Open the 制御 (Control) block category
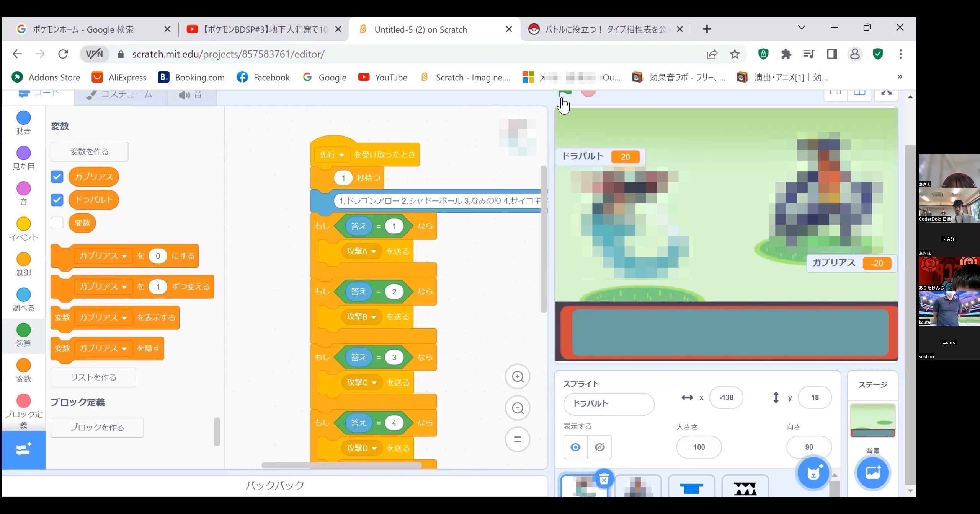 pos(23,265)
